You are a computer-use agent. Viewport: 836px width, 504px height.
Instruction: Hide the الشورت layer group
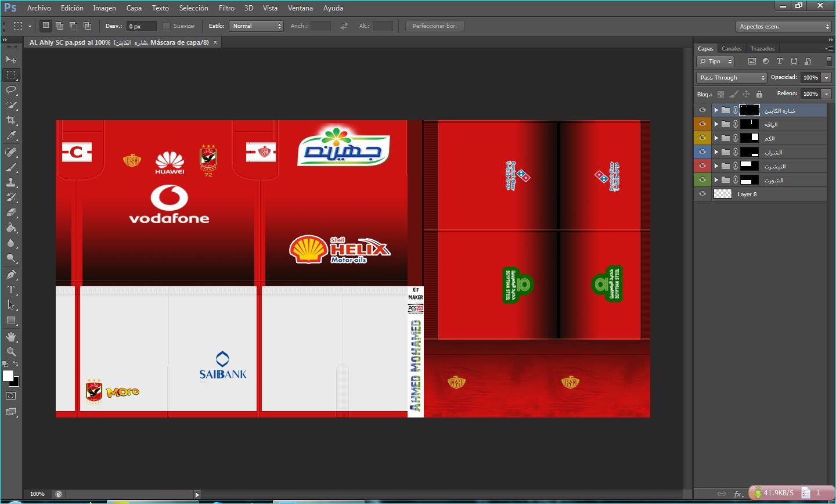point(702,180)
